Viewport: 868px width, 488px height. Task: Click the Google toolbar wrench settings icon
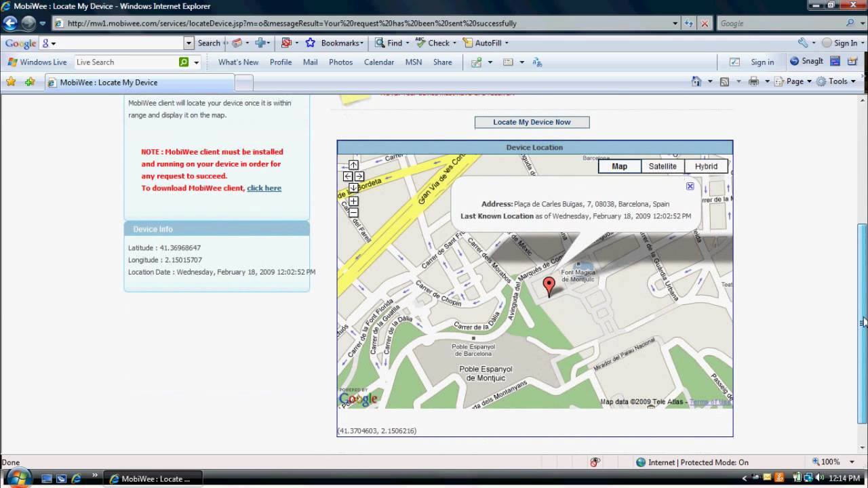[x=803, y=43]
